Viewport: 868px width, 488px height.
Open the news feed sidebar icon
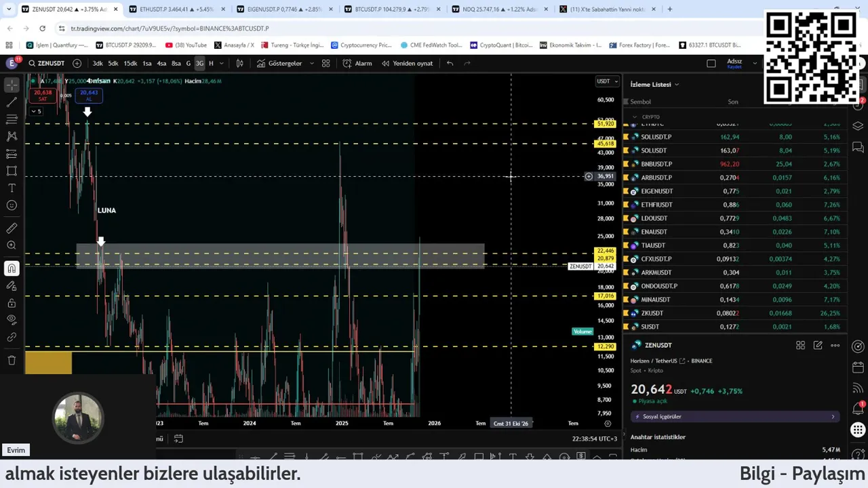(858, 388)
